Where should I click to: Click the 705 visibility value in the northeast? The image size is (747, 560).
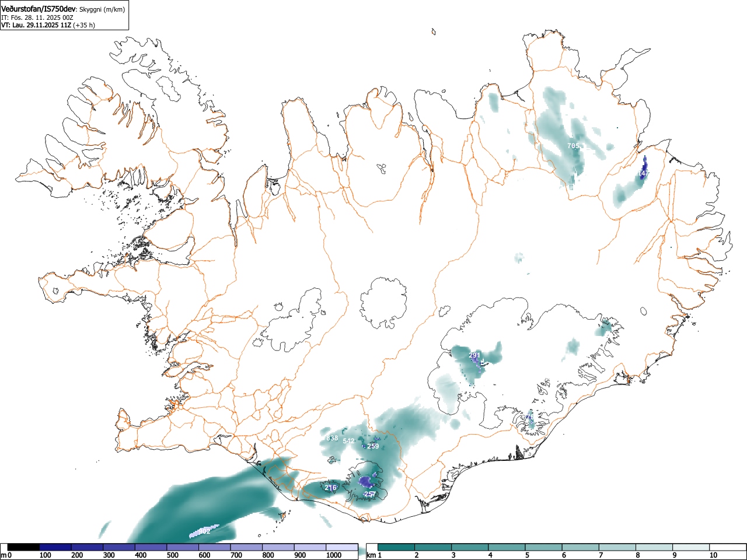click(573, 146)
